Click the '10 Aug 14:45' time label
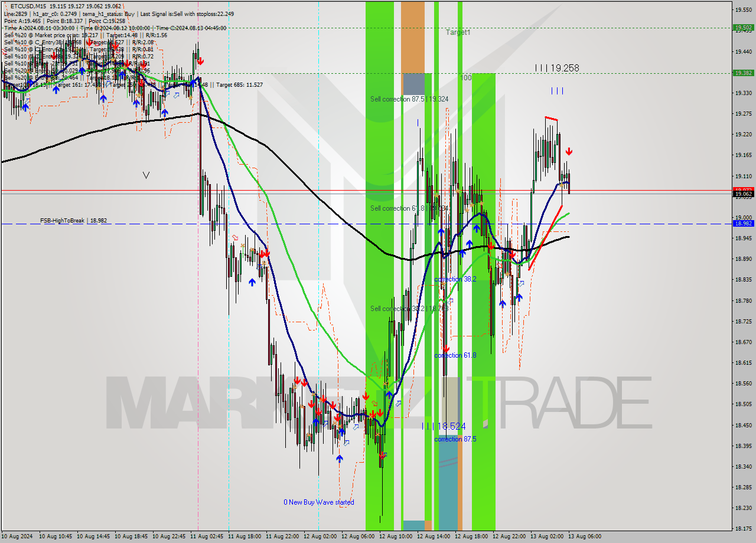Image resolution: width=756 pixels, height=543 pixels. click(93, 537)
